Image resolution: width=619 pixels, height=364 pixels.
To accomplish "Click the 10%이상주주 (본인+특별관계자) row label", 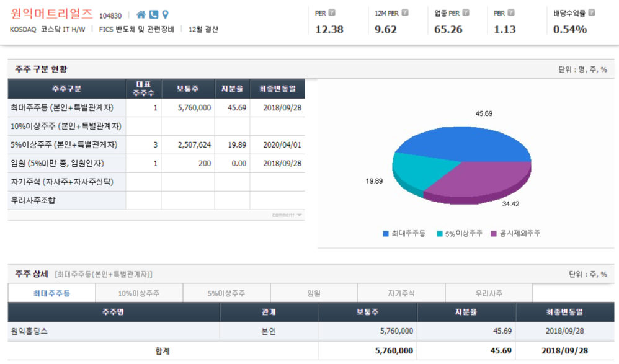I will click(66, 126).
